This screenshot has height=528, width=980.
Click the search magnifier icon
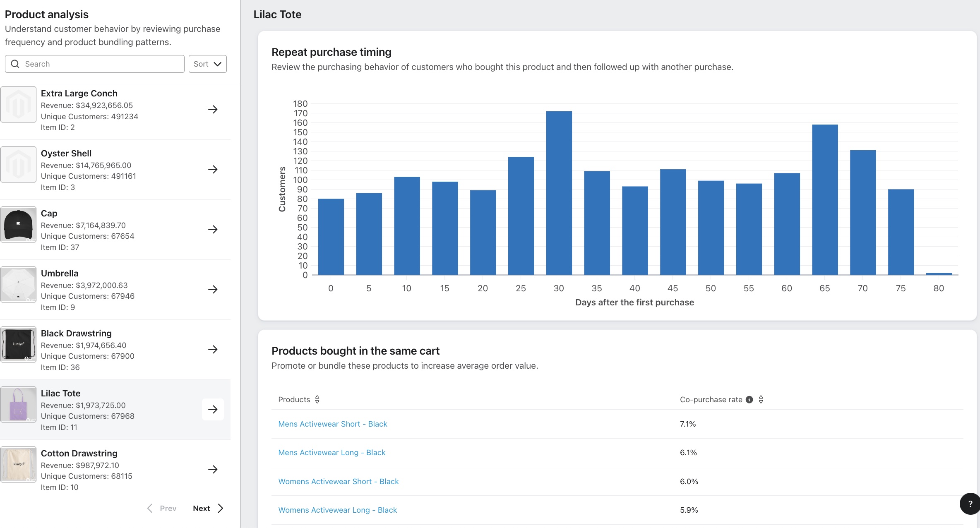(x=15, y=64)
